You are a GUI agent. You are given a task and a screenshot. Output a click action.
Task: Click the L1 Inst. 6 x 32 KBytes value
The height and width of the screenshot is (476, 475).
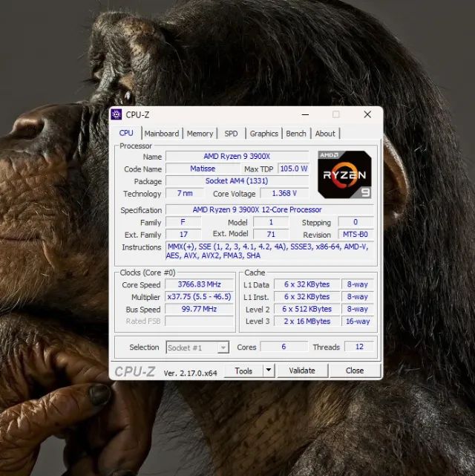pos(307,296)
